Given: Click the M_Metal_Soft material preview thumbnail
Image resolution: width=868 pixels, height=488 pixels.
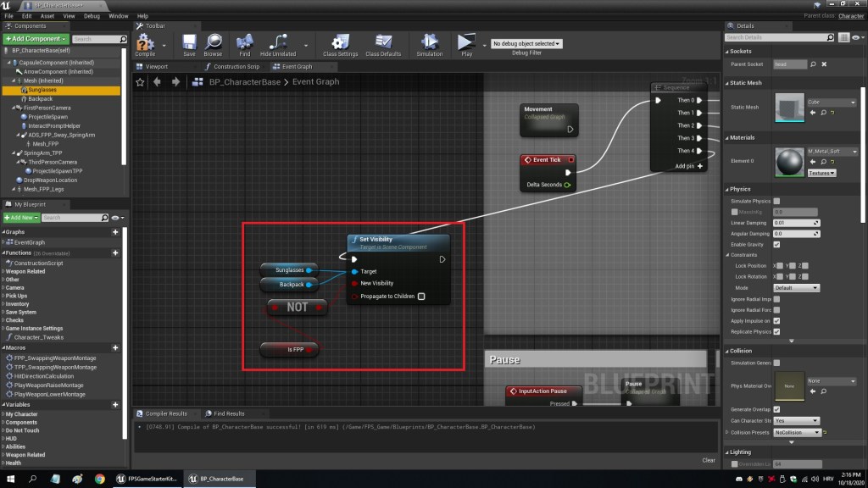Looking at the screenshot, I should 790,161.
